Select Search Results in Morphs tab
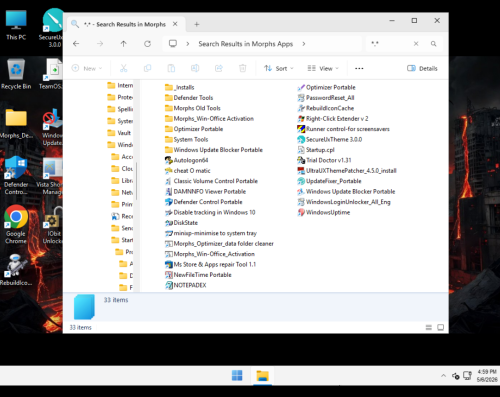This screenshot has height=397, width=500. [125, 24]
